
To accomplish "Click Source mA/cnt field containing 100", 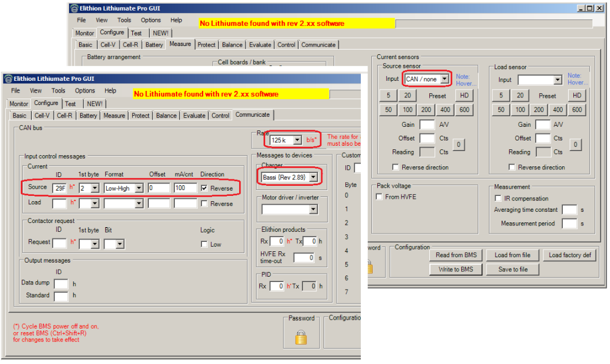I will tap(185, 188).
